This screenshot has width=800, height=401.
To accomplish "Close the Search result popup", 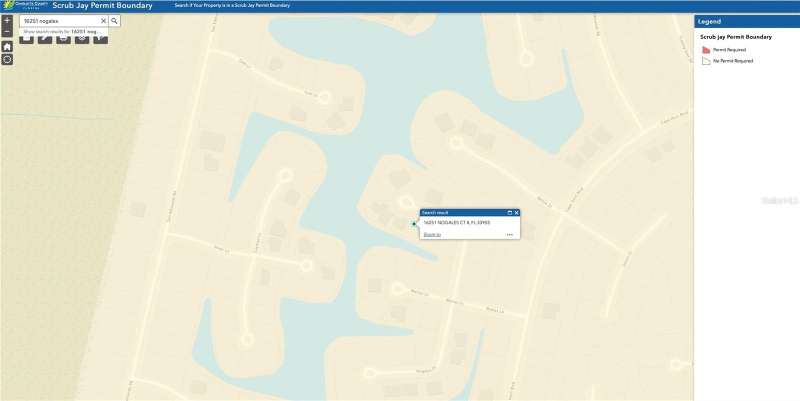I will tap(517, 213).
